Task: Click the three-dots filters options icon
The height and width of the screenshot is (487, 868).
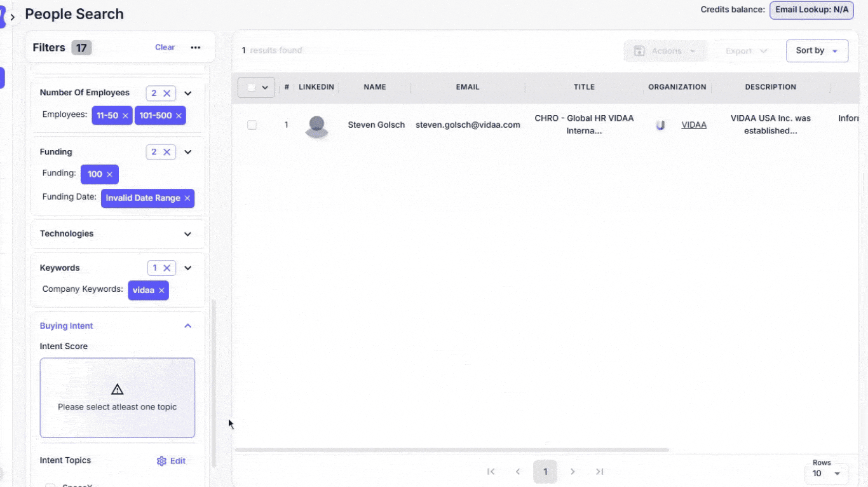Action: coord(196,48)
